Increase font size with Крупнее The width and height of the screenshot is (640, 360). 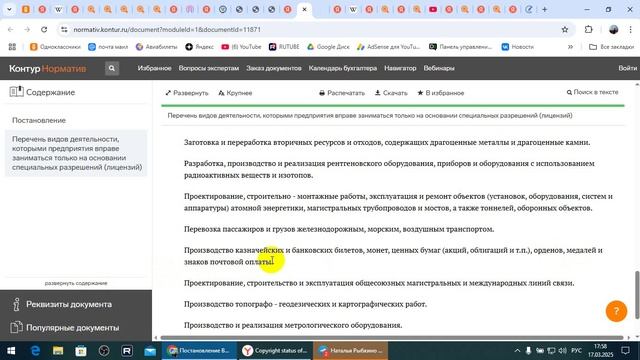tap(235, 93)
